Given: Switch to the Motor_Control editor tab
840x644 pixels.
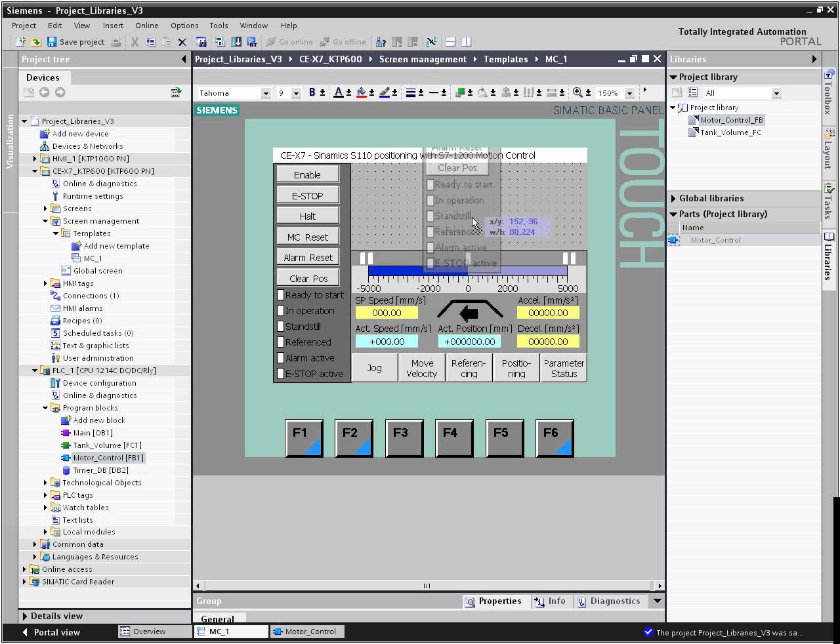Looking at the screenshot, I should [x=306, y=632].
